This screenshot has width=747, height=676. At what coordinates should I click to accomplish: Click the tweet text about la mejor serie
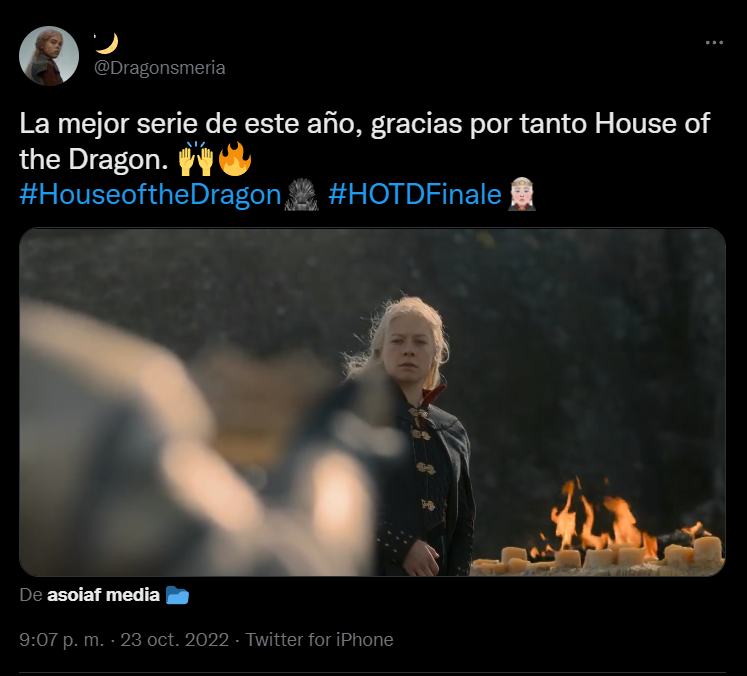pos(364,141)
